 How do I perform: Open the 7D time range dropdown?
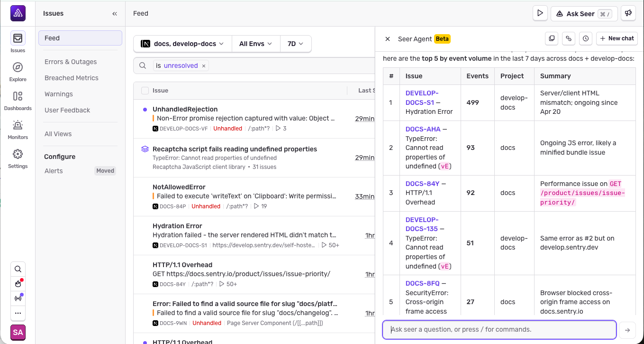pos(296,44)
